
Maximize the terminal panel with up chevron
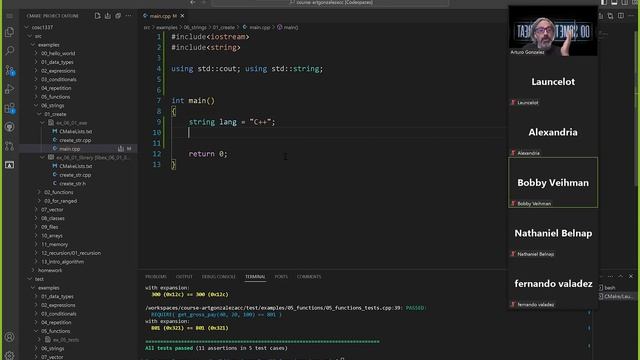tap(620, 276)
